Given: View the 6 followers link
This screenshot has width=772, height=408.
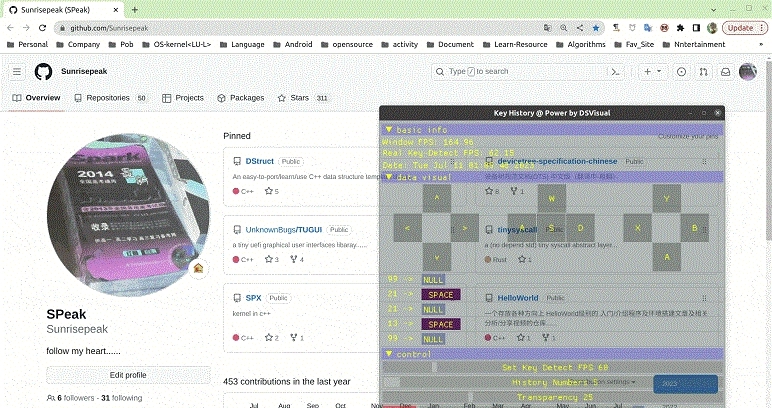Looking at the screenshot, I should pos(76,398).
